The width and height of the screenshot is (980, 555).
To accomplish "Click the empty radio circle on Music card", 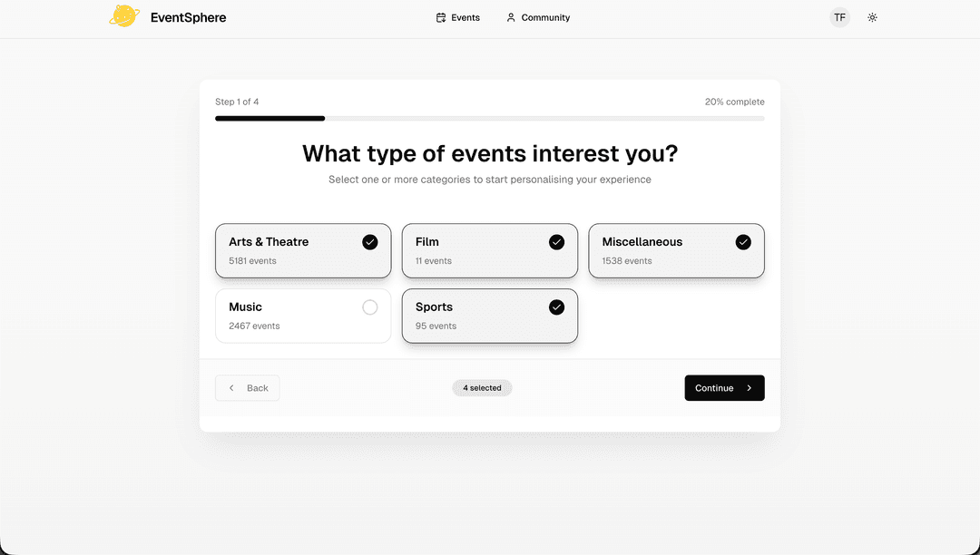I will coord(369,307).
